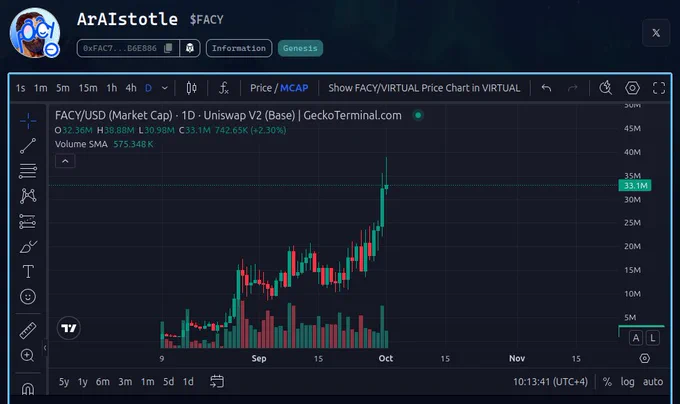This screenshot has width=680, height=404.
Task: Select the text annotation tool
Action: tap(28, 272)
